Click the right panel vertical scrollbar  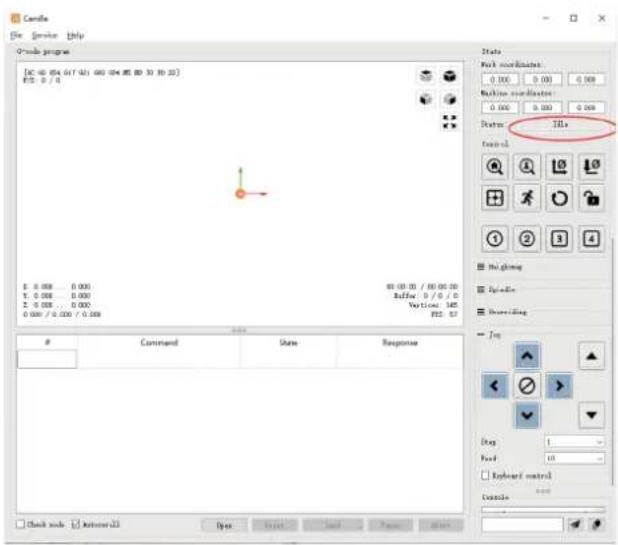612,361
